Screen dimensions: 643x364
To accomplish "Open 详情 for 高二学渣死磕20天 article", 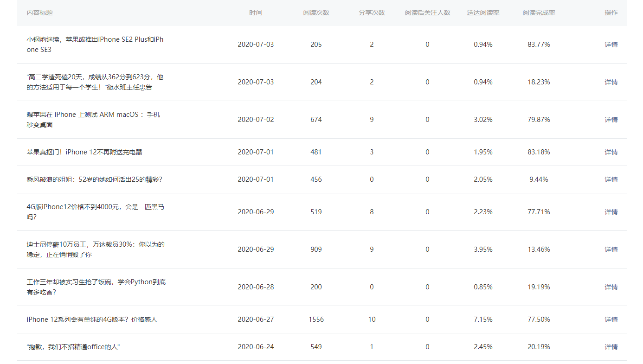I will point(611,82).
